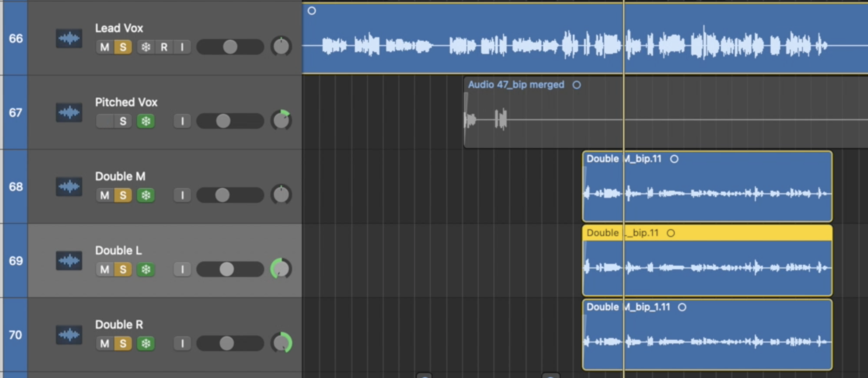The height and width of the screenshot is (378, 868).
Task: Toggle the freeze snowflake on Lead Vox
Action: (145, 47)
